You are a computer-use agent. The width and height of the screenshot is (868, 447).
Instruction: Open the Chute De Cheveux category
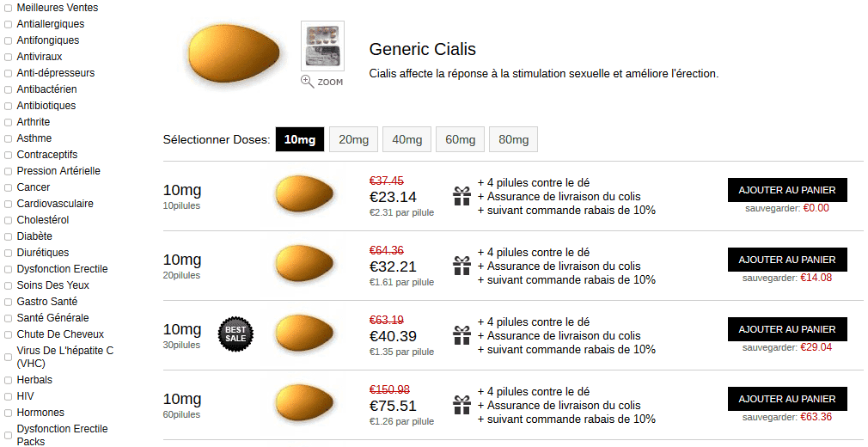60,334
